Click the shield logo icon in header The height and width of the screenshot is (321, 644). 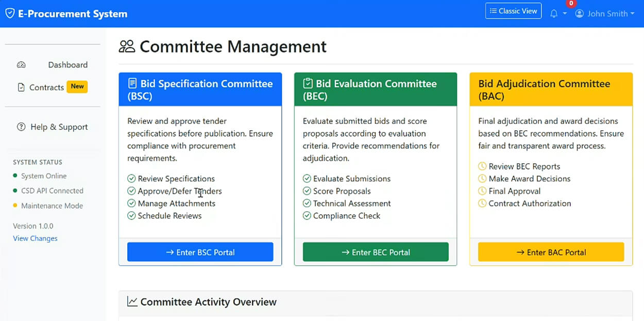tap(10, 14)
